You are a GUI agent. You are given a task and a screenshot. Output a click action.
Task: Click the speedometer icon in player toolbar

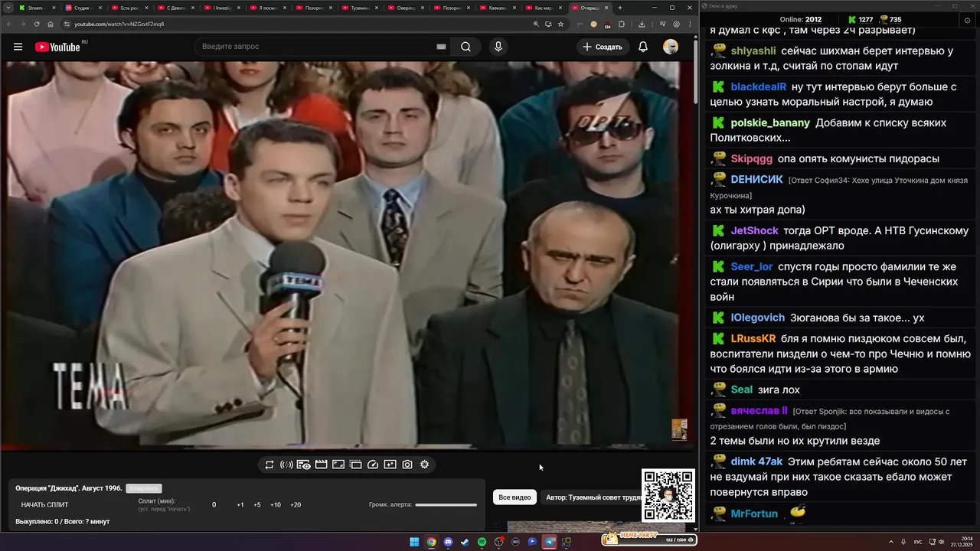click(373, 465)
